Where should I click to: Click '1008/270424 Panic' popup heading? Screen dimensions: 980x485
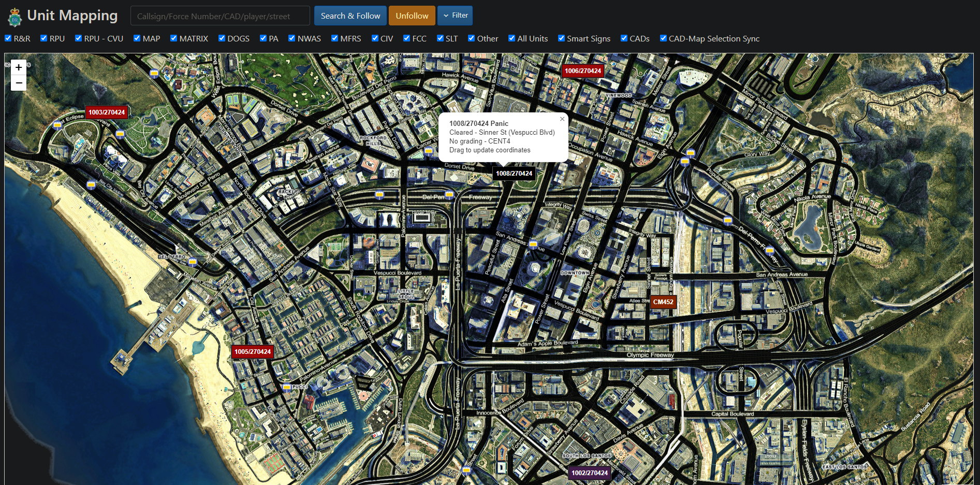coord(479,123)
